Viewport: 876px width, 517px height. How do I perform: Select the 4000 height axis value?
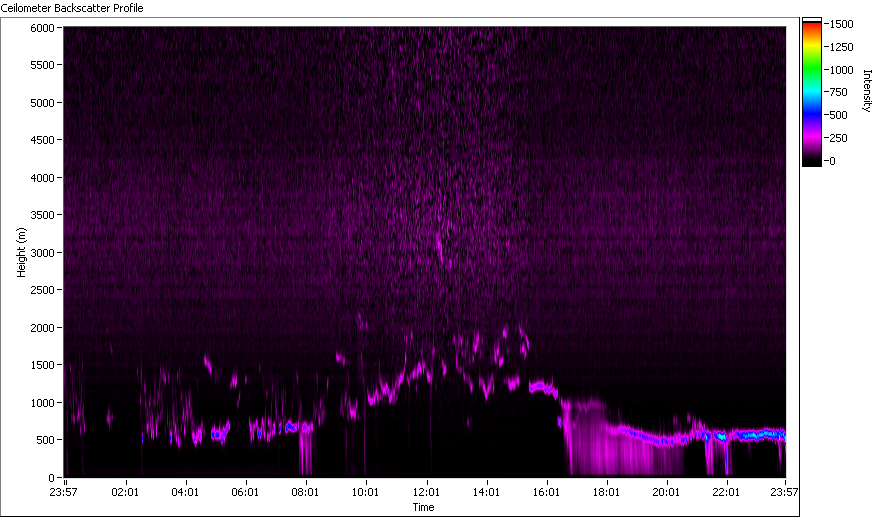pyautogui.click(x=42, y=178)
